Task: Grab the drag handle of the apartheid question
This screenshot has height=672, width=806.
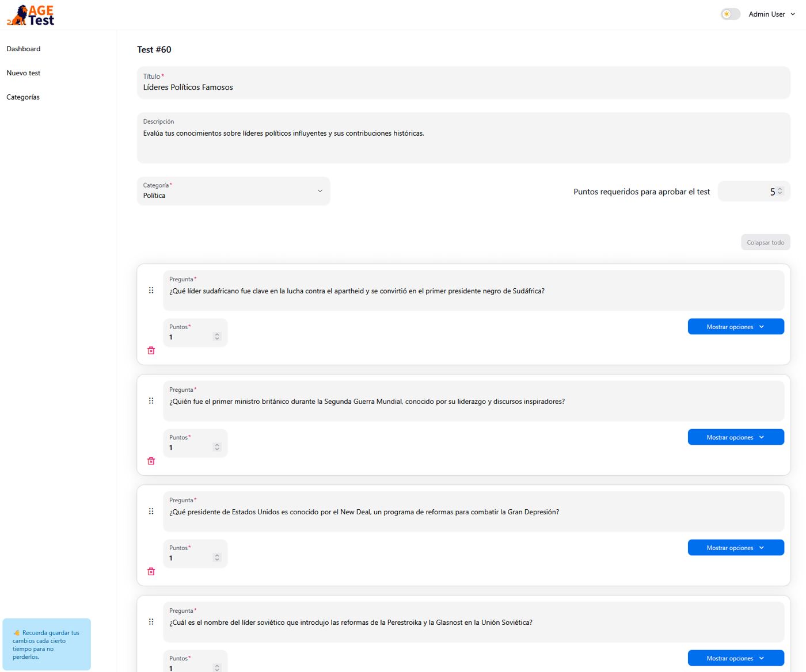Action: coord(151,291)
